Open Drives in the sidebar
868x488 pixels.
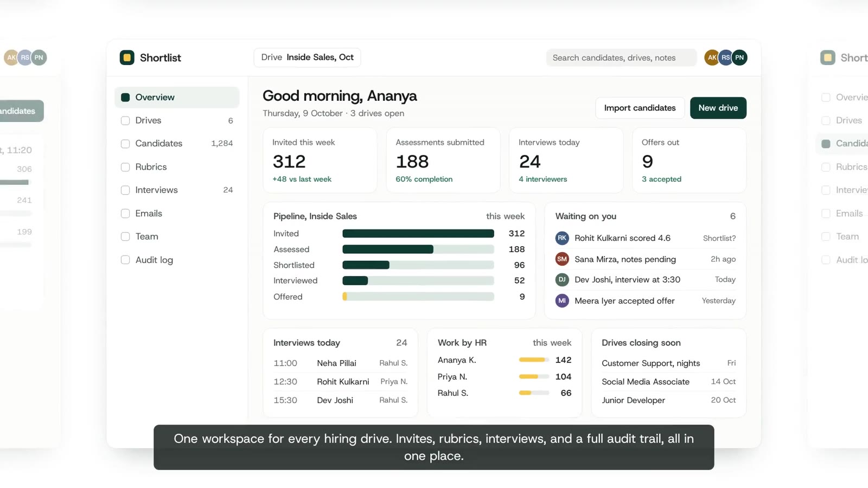point(177,120)
